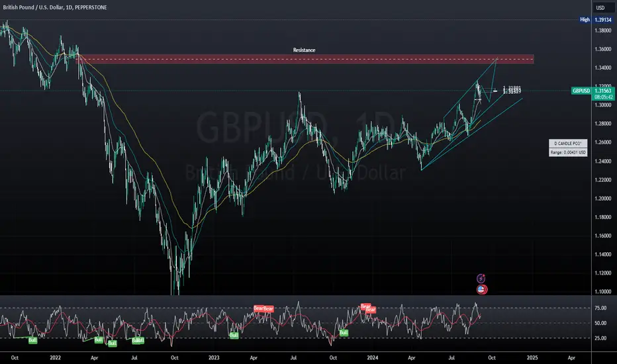Click the RSI 50.00 level label

[600, 323]
